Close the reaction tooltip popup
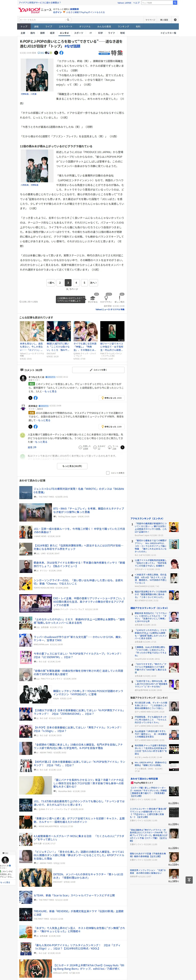Screen dimensions: 196x980 click(84, 297)
